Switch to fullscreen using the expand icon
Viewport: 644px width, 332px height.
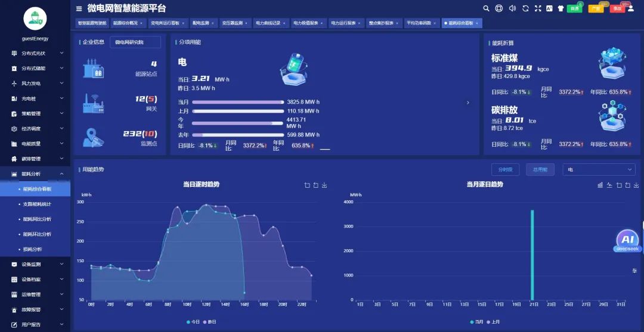click(x=538, y=8)
